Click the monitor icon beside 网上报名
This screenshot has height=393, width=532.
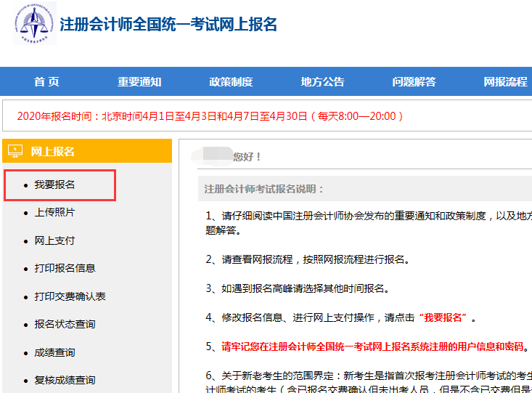[x=15, y=151]
